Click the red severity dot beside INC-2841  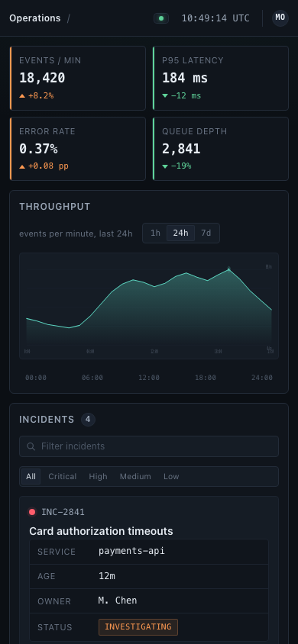(32, 512)
